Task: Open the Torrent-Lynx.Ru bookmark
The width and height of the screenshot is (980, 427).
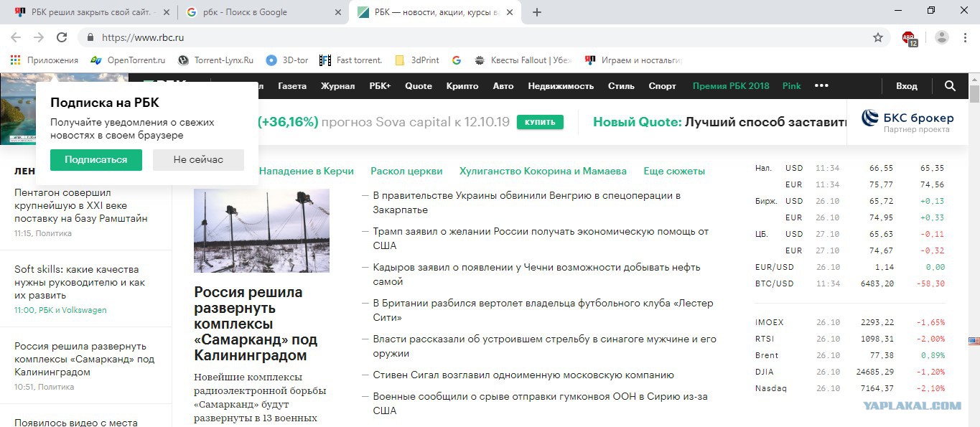Action: 216,60
